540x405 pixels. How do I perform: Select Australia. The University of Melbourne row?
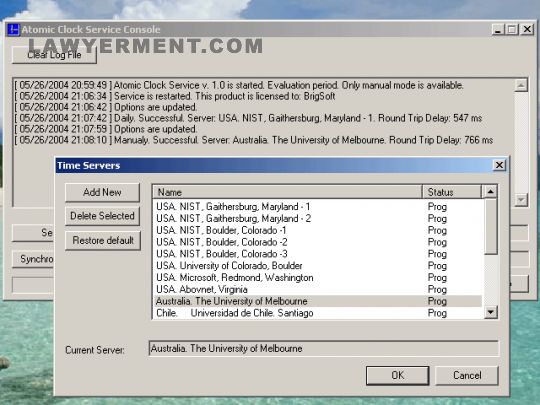tap(318, 301)
